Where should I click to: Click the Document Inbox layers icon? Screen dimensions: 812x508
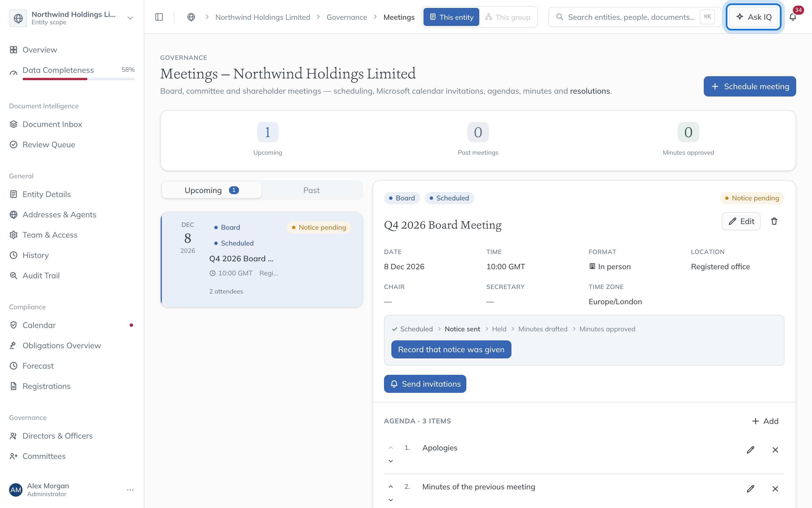14,124
